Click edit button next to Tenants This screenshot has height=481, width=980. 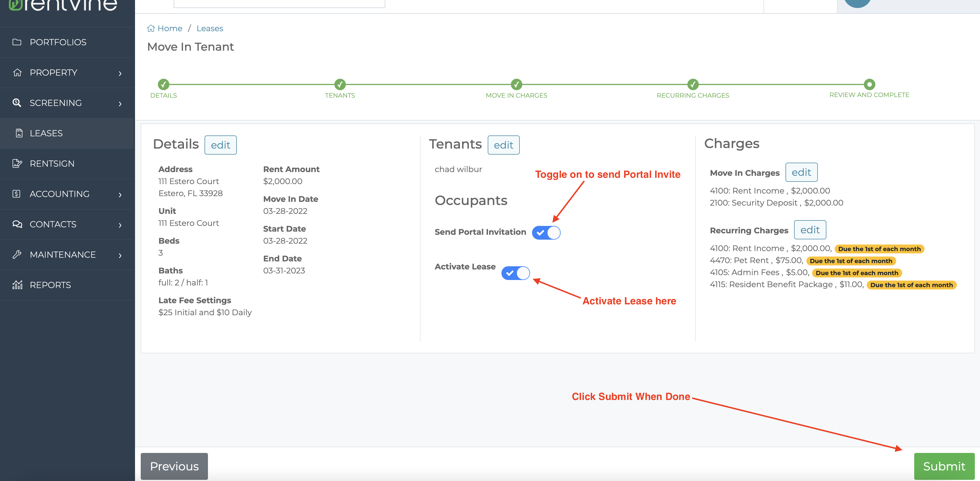pyautogui.click(x=503, y=145)
